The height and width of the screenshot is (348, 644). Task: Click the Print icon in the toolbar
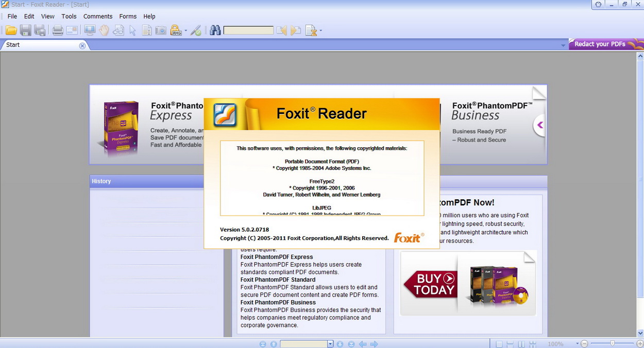[58, 30]
